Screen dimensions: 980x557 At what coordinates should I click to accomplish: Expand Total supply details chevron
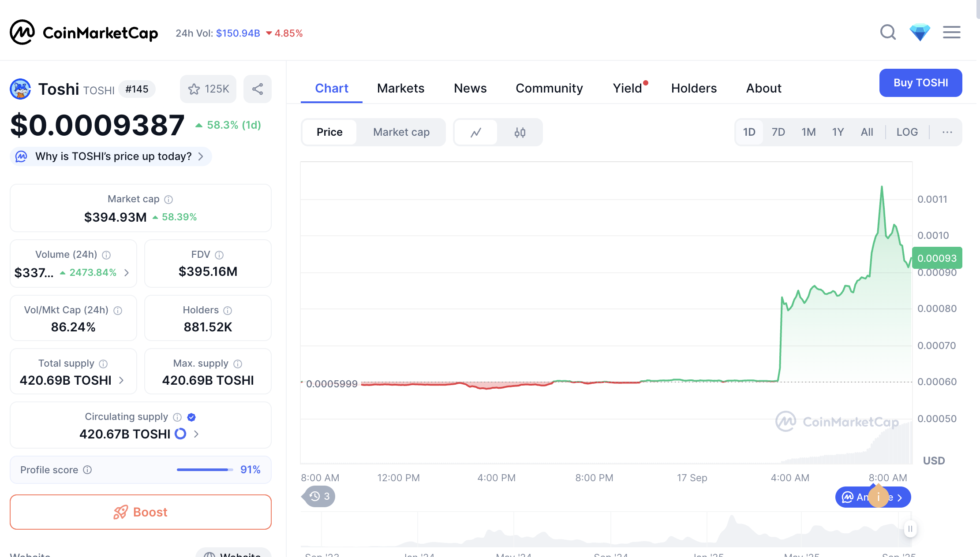121,380
